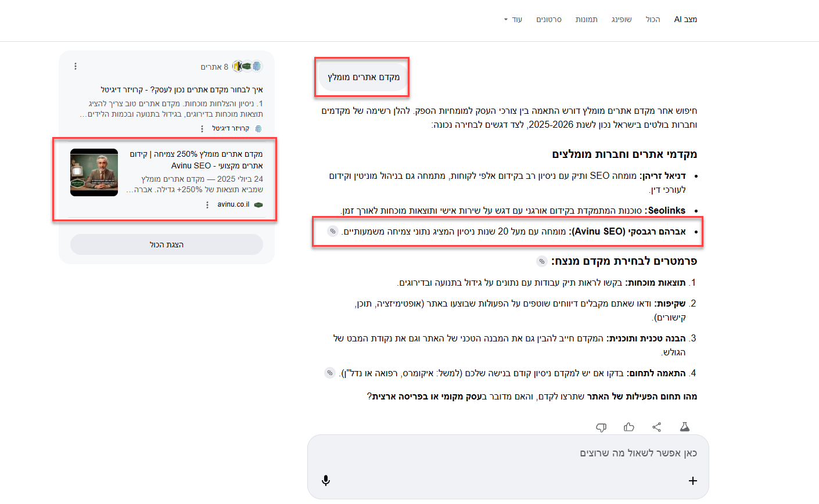Open the איך לבחור מקדם אתרים נכון לעסק link

(182, 90)
